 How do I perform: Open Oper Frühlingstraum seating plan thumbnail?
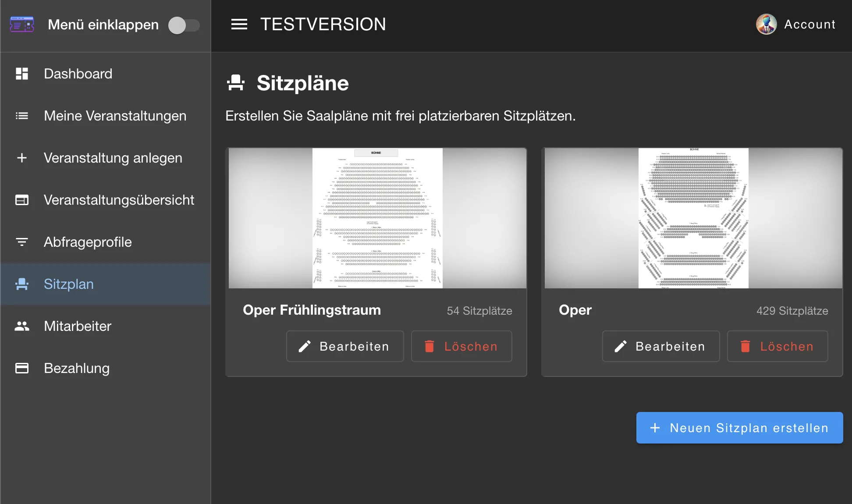click(x=377, y=218)
